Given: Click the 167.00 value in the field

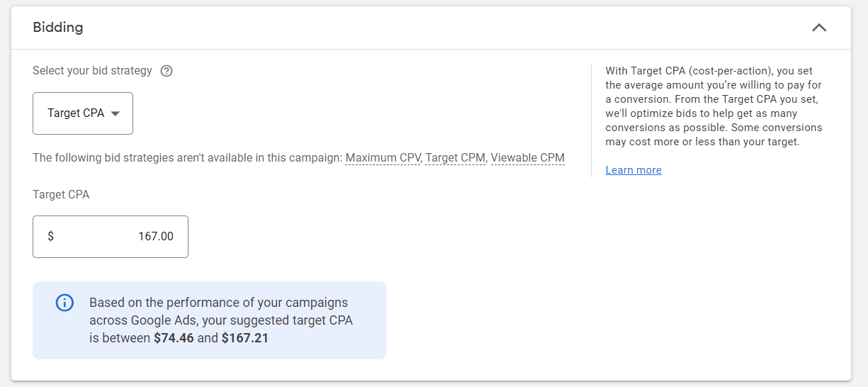Looking at the screenshot, I should point(155,237).
